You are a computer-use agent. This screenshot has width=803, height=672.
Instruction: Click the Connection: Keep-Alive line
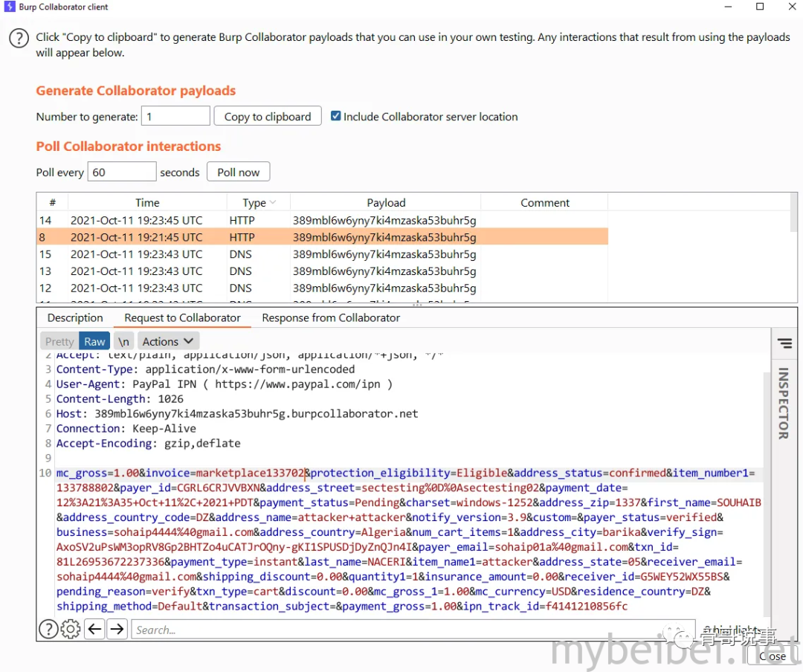(x=126, y=429)
